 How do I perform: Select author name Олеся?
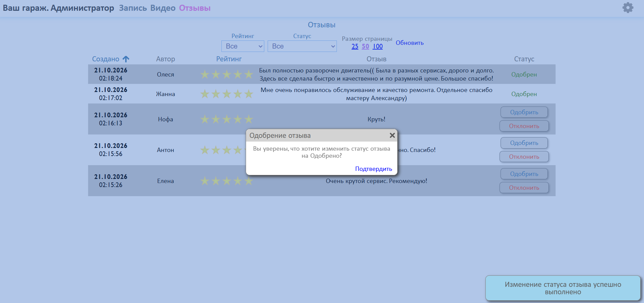click(165, 74)
